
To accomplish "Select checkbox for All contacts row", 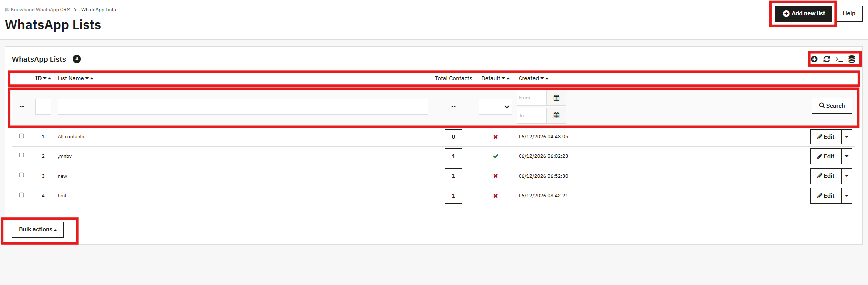I will 21,136.
